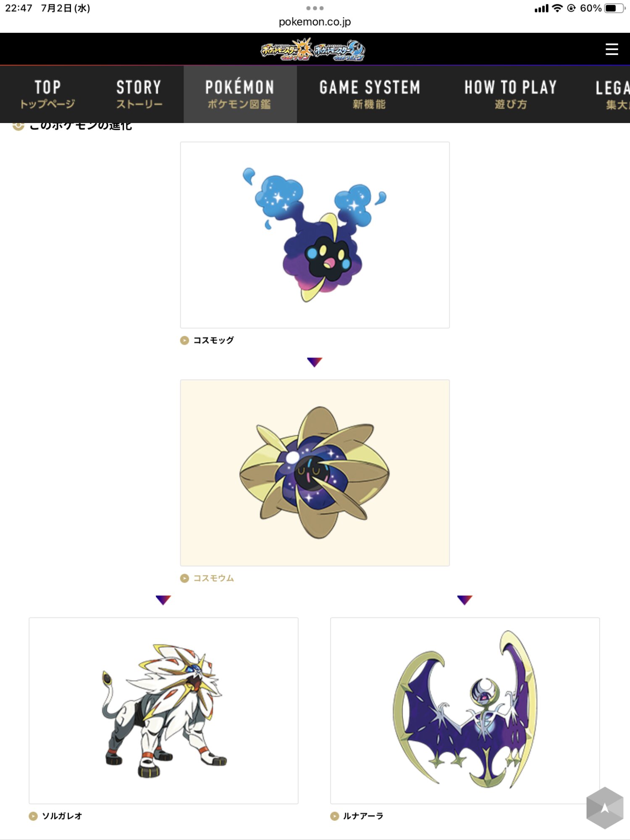Open the ルナアーラ name link
The image size is (630, 840).
pos(363,816)
